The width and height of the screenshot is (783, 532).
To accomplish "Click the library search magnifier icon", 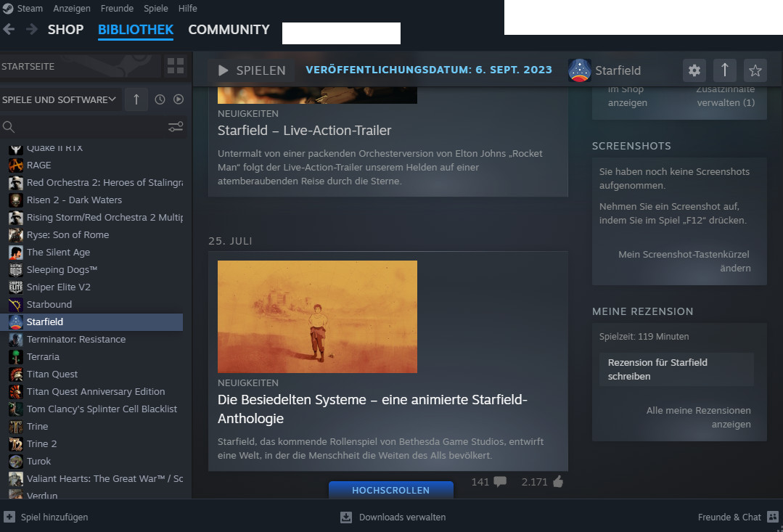I will pos(9,127).
